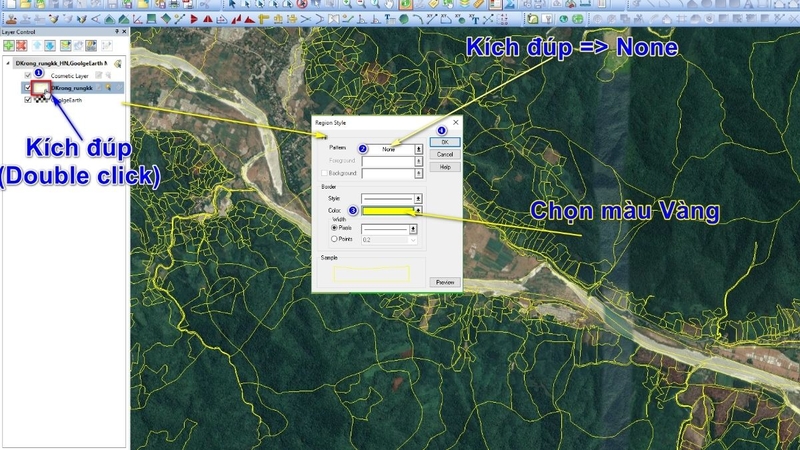Click the Preview button
This screenshot has width=800, height=450.
pos(444,282)
